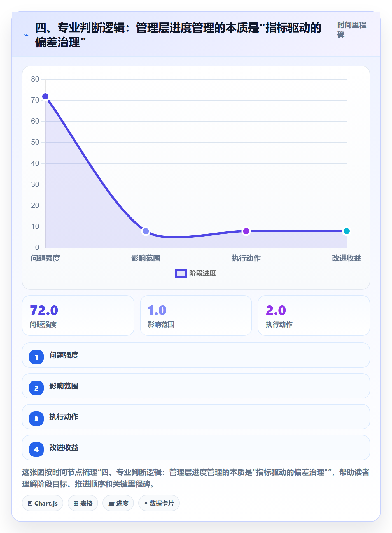Select the 1.0 影响范围 stat card
The width and height of the screenshot is (392, 533).
(x=196, y=316)
